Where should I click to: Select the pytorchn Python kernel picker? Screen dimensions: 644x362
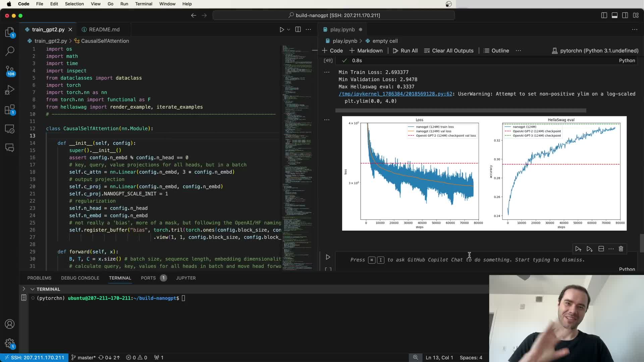[595, 51]
